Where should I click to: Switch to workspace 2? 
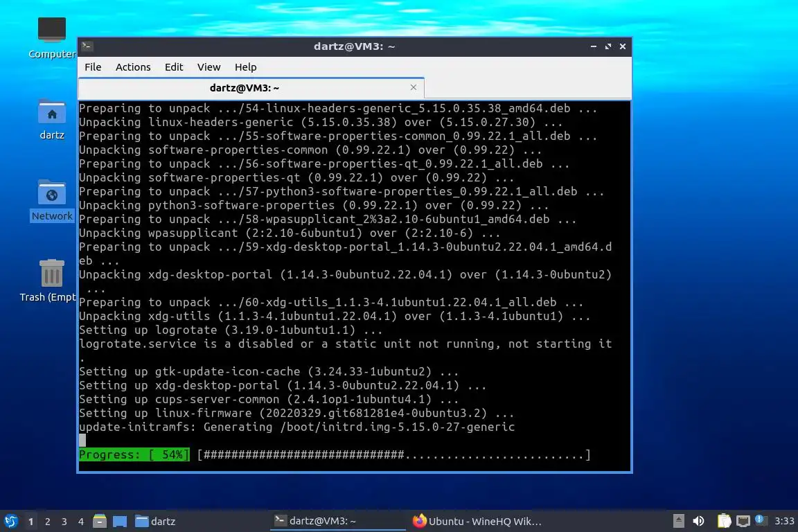pyautogui.click(x=48, y=522)
